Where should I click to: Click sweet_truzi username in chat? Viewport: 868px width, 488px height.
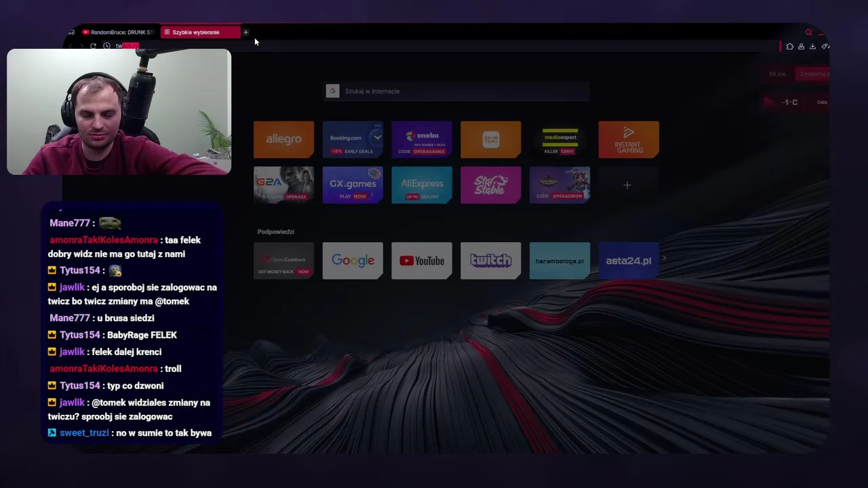point(84,433)
